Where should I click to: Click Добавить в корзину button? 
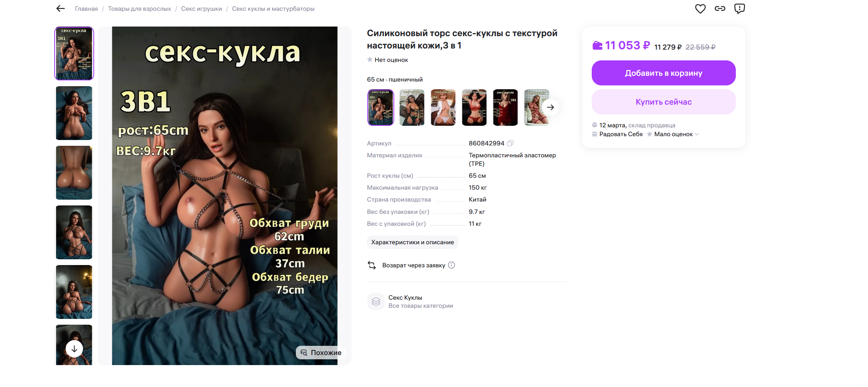pyautogui.click(x=664, y=73)
